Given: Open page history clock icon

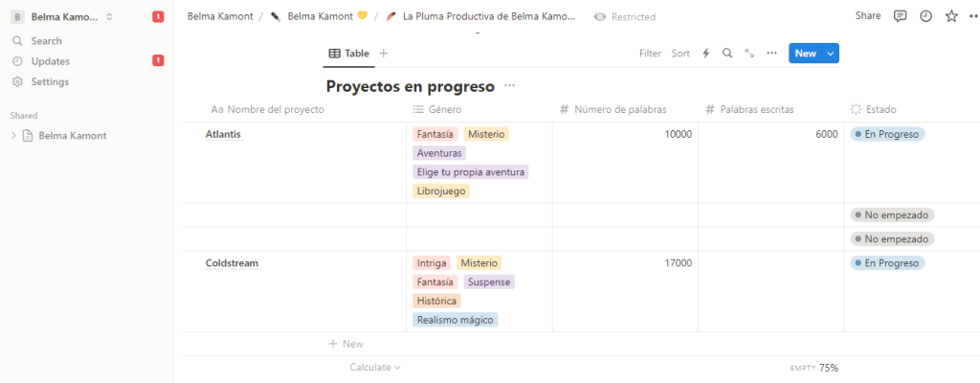Looking at the screenshot, I should (x=925, y=16).
